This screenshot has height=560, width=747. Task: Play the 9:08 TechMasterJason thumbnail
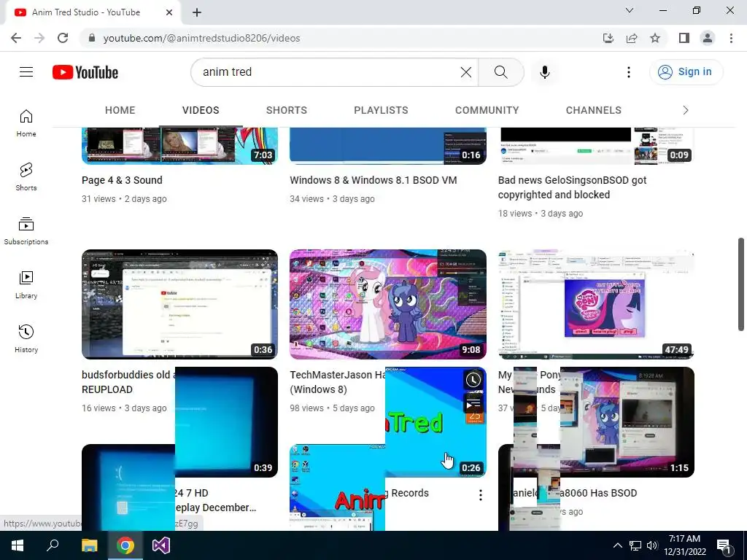[x=388, y=304]
